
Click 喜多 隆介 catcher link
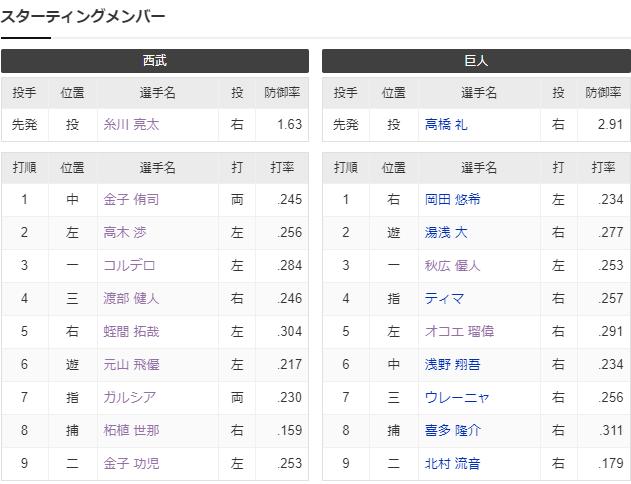[x=452, y=430]
